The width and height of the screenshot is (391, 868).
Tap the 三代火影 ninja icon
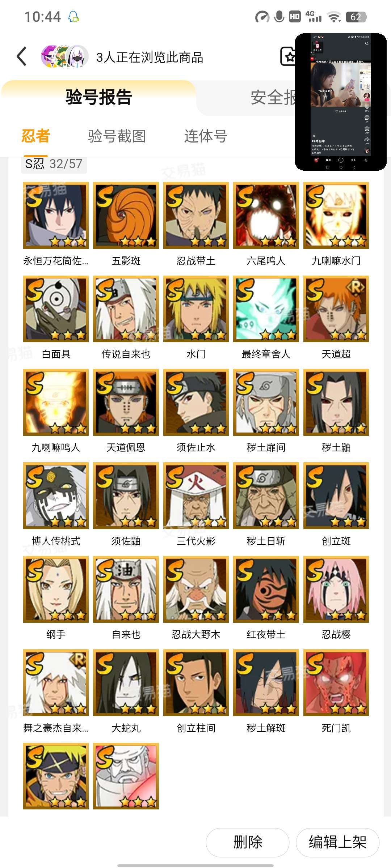[196, 495]
